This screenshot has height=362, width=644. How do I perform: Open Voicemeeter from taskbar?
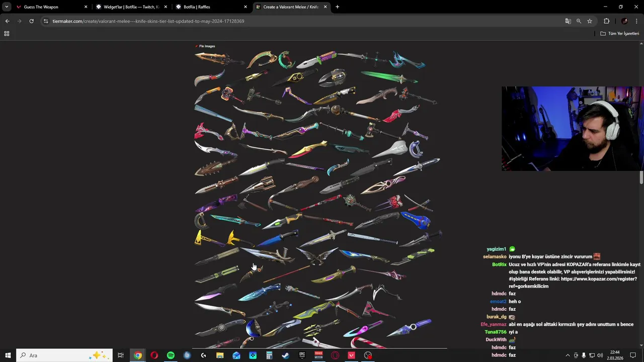(318, 355)
